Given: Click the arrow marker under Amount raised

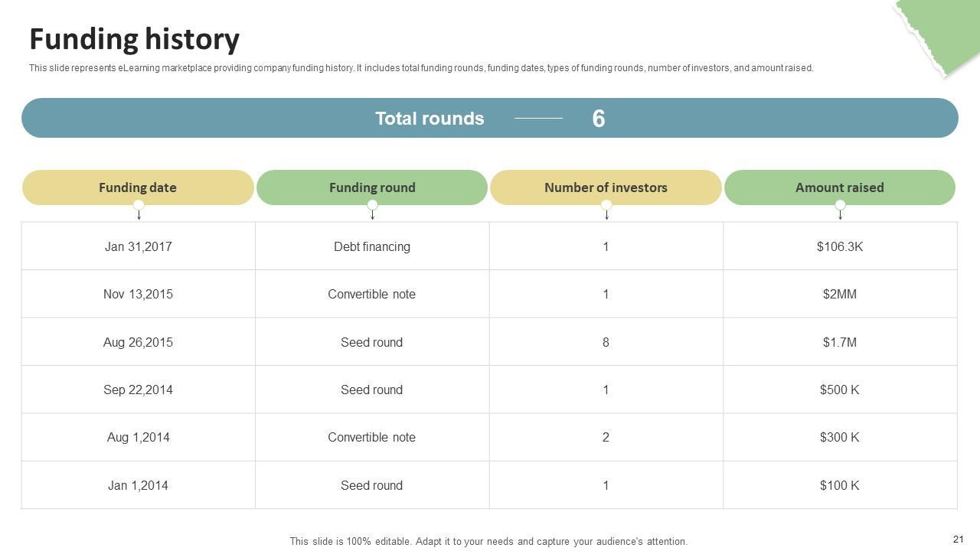Looking at the screenshot, I should (x=840, y=210).
